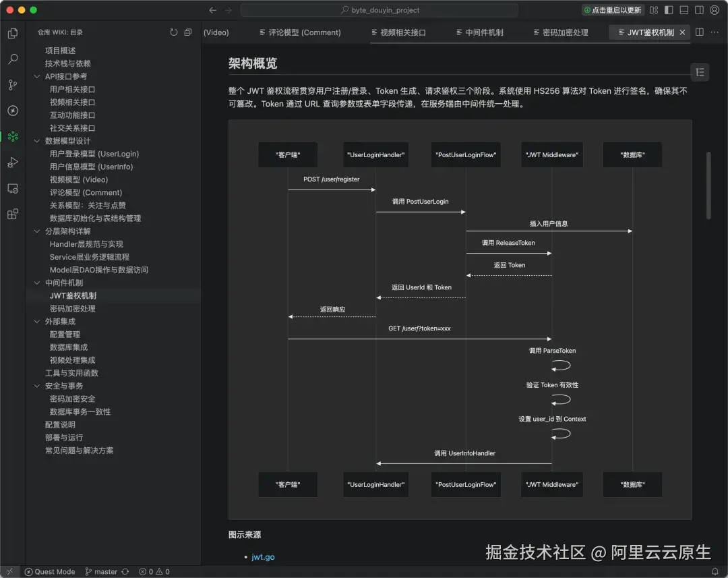Toggle the bottom panel

[684, 10]
